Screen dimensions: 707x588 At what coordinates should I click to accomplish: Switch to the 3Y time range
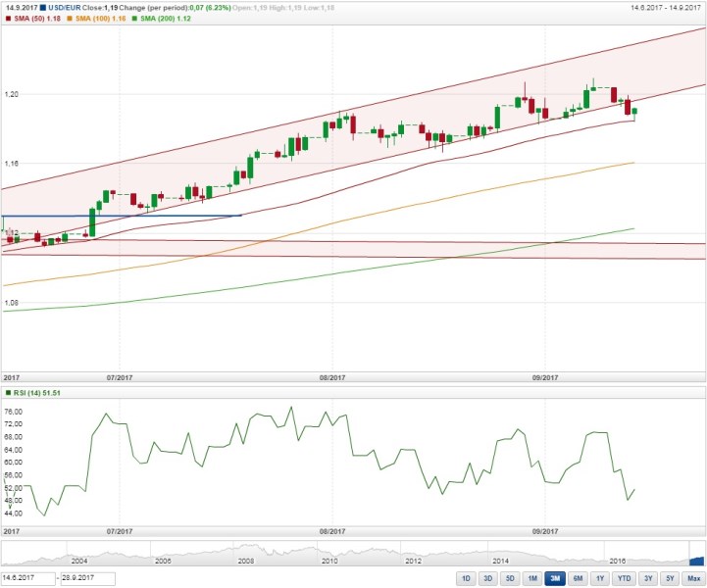646,578
